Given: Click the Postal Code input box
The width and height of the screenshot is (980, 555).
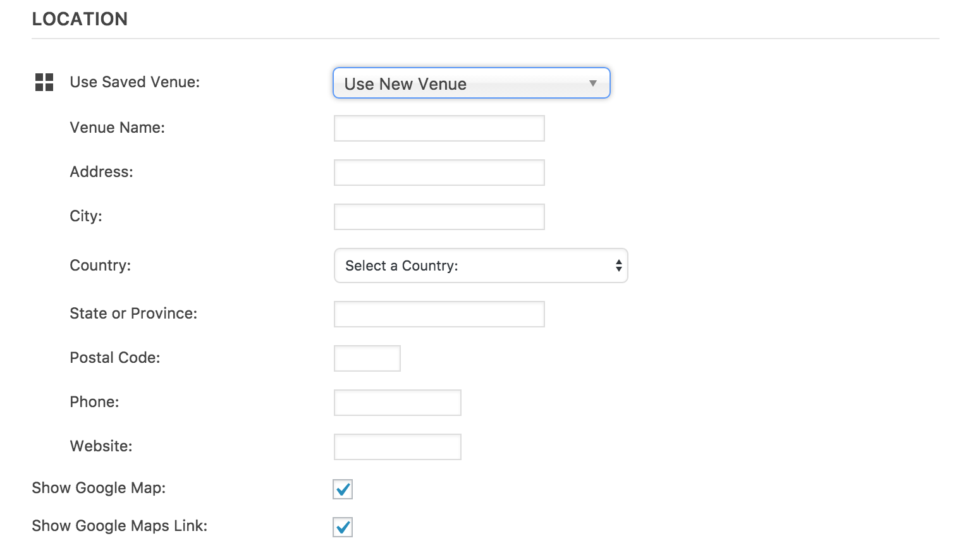Looking at the screenshot, I should pos(367,358).
